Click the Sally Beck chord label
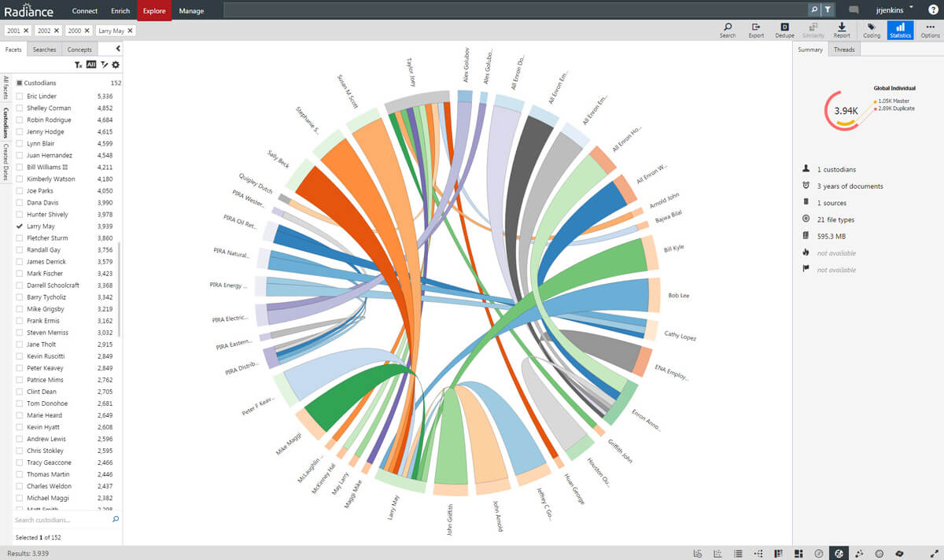 (278, 159)
